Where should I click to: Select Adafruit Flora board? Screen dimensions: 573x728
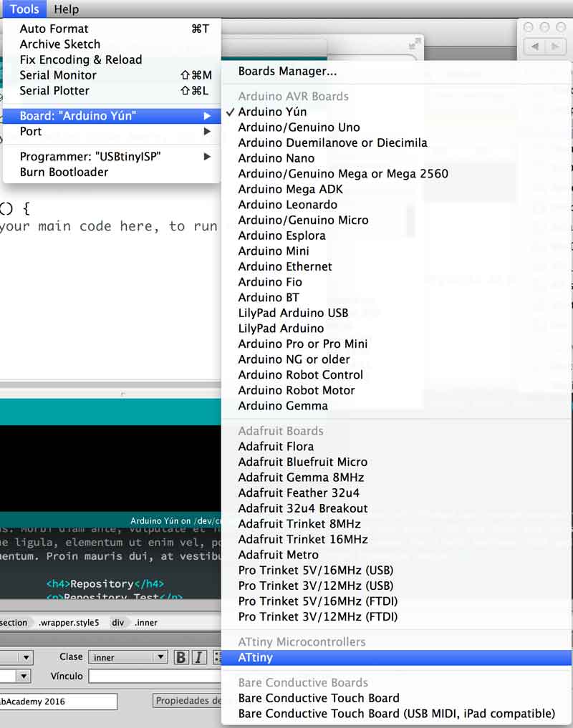(396, 447)
